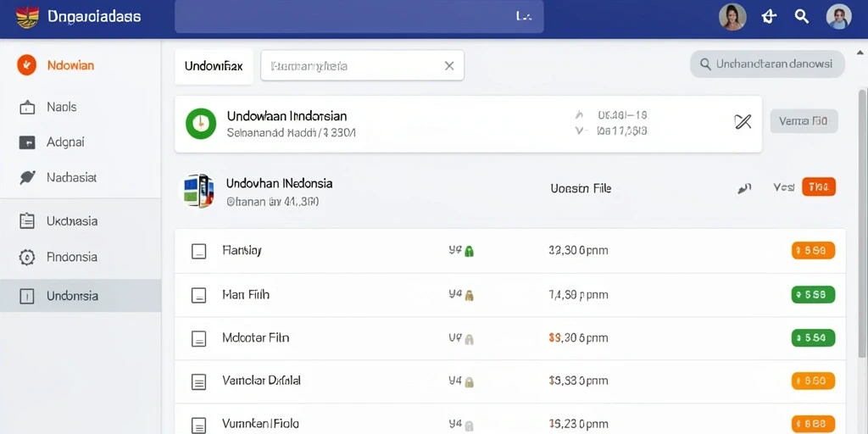Open Ukdnasia in the sidebar
The image size is (868, 434).
tap(72, 221)
